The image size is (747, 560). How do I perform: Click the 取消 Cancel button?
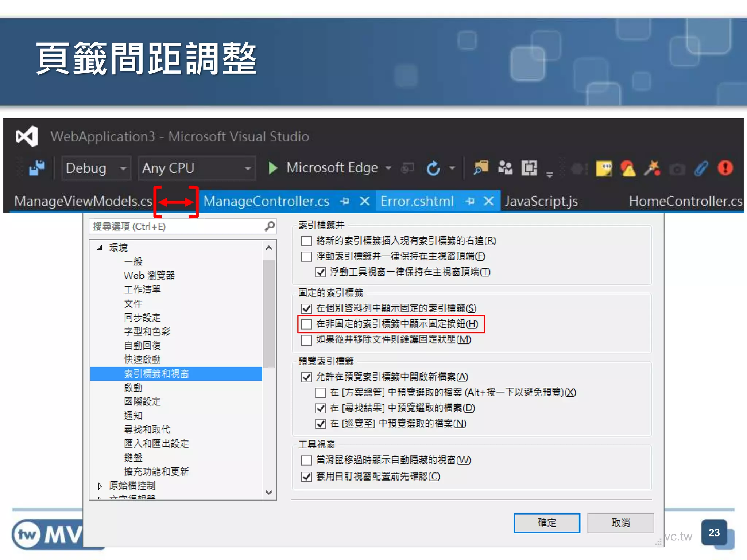coord(620,523)
